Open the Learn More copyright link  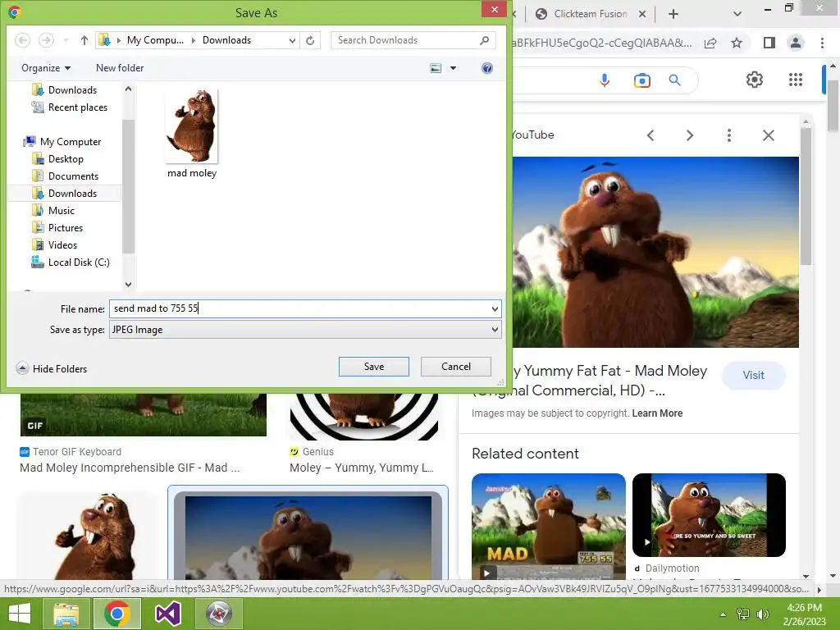click(x=657, y=413)
